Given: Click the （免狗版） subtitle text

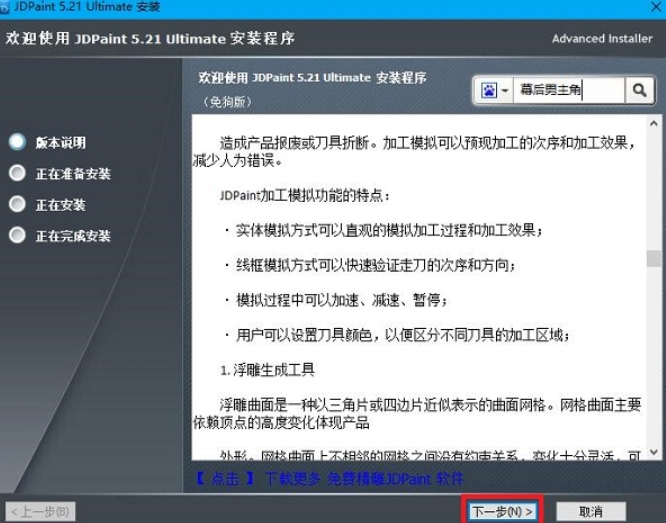Looking at the screenshot, I should [x=228, y=102].
